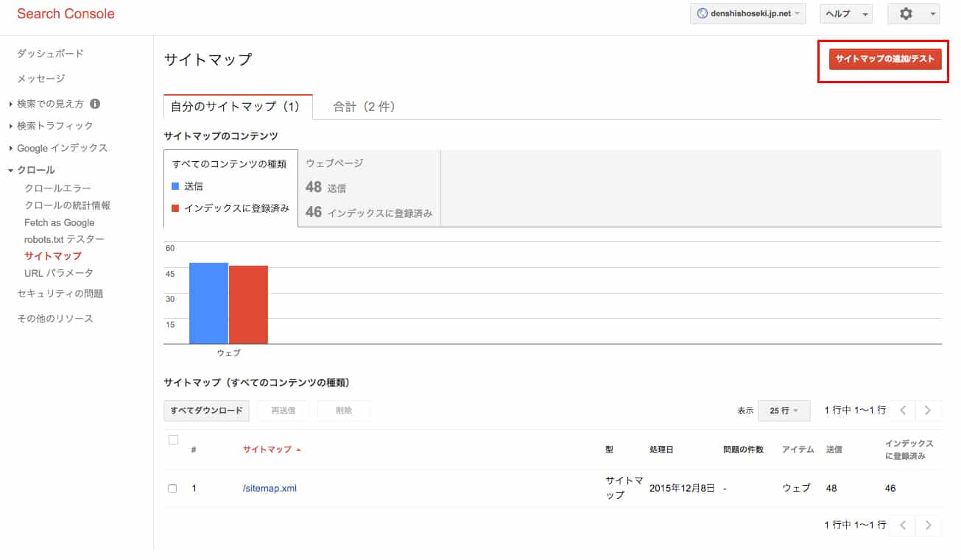Click the 2015年12月8日 date cell
The image size is (961, 560).
(683, 489)
